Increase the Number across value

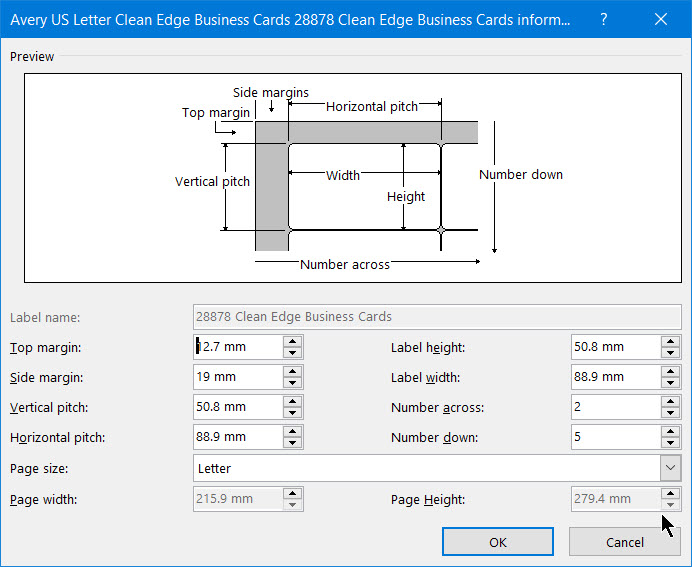(x=670, y=401)
